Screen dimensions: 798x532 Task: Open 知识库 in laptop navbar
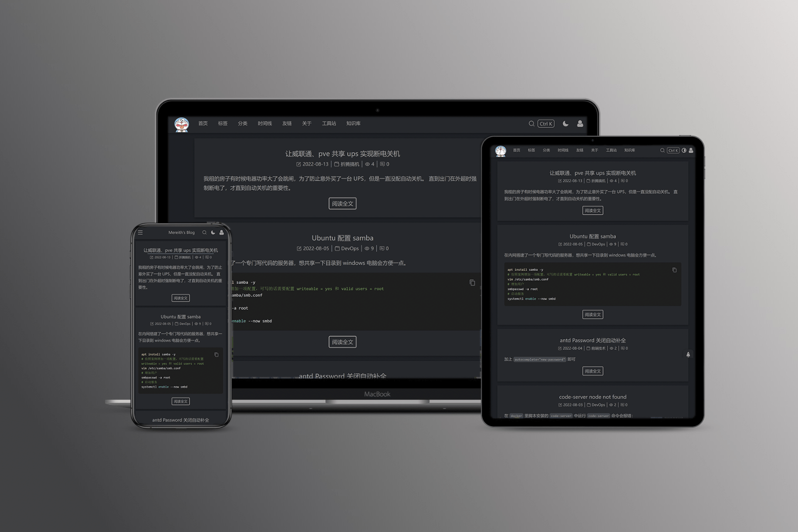coord(353,123)
